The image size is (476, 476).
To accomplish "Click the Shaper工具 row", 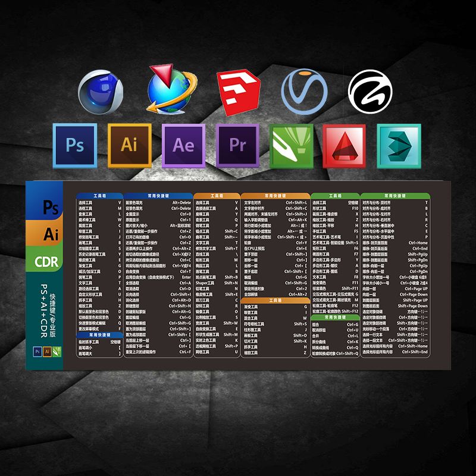I will (x=217, y=283).
